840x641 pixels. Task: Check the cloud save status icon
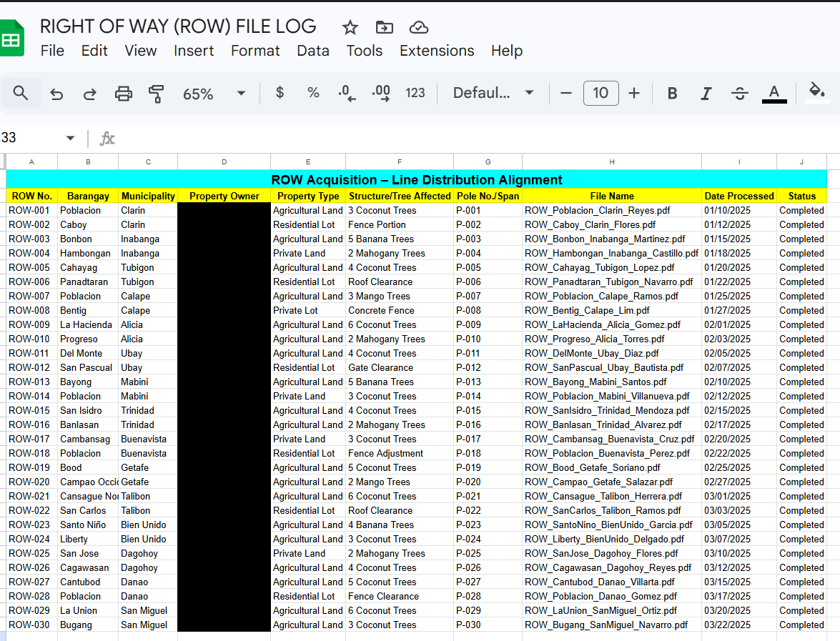(x=418, y=27)
